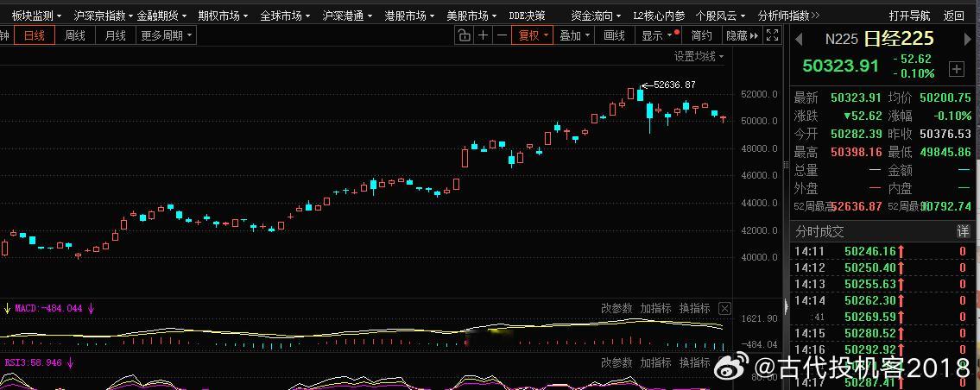Click the yellow arrow left of MACD label

click(x=7, y=308)
